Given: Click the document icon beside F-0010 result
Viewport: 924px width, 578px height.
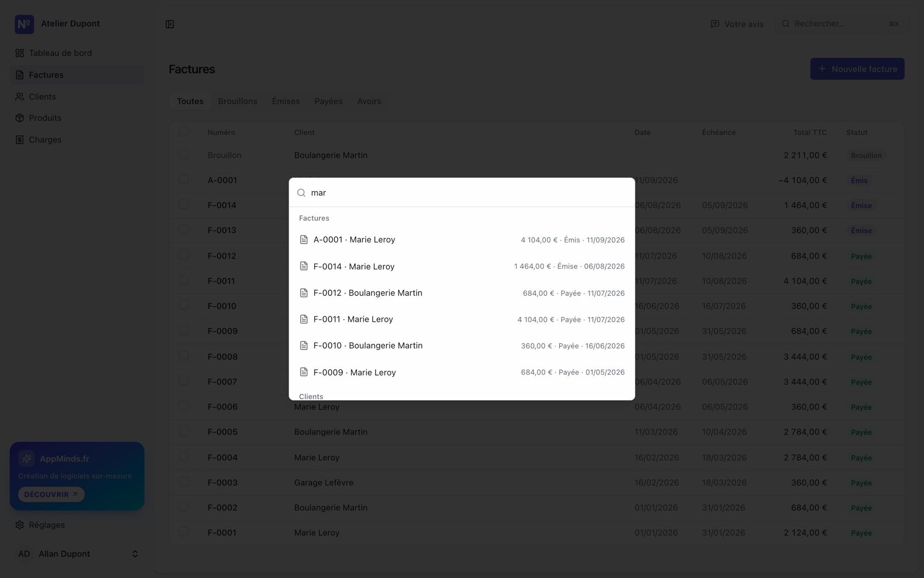Looking at the screenshot, I should (304, 346).
